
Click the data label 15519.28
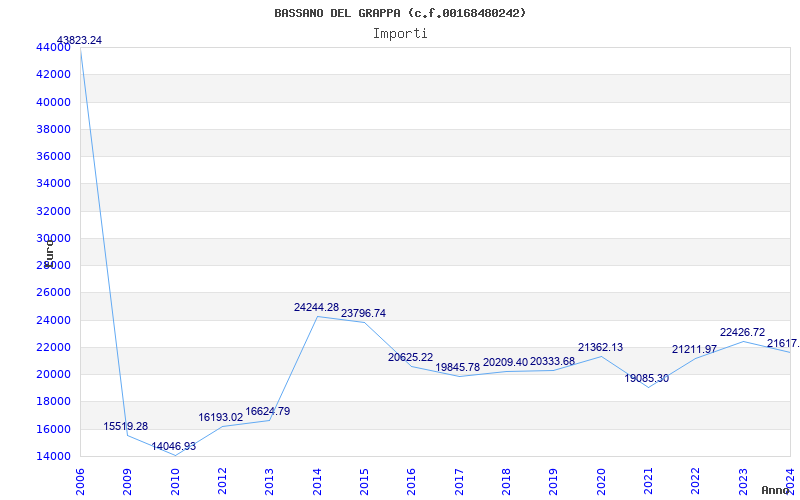click(126, 427)
